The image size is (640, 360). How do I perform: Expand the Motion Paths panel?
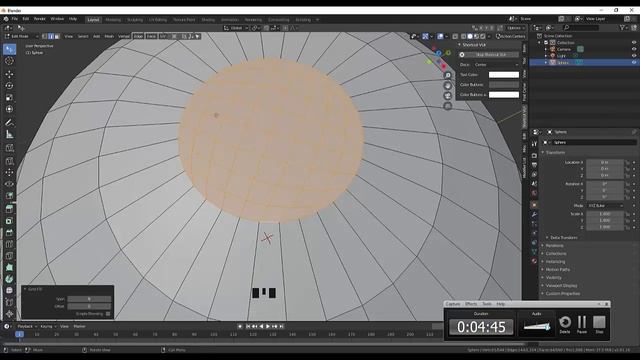click(x=558, y=270)
